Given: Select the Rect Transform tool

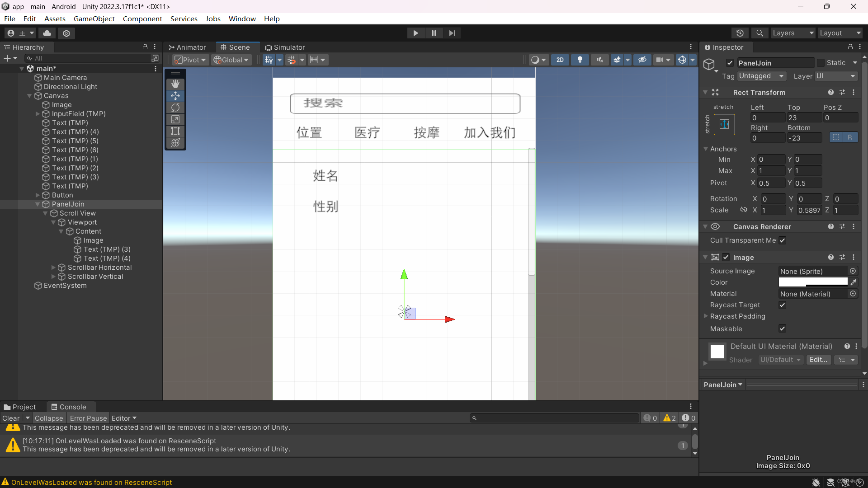Looking at the screenshot, I should [175, 131].
